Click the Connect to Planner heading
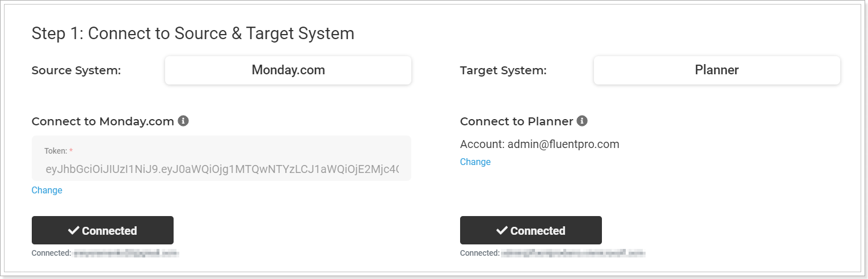 [516, 121]
